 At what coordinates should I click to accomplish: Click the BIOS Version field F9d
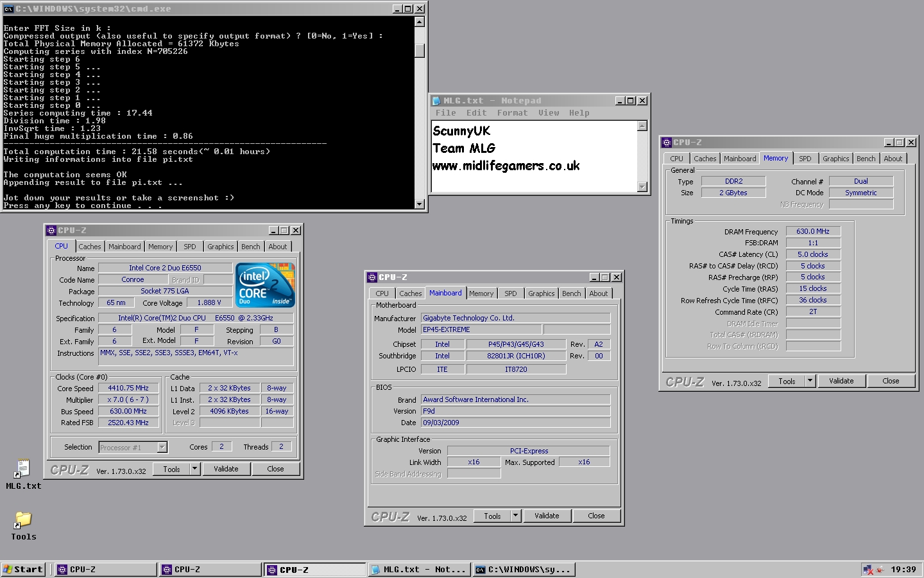[x=515, y=411]
